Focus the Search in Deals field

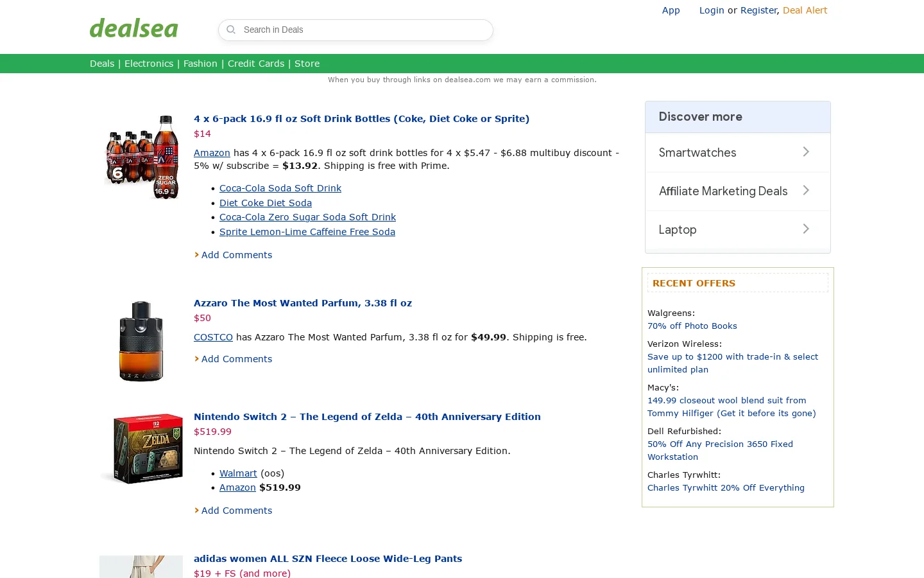point(355,30)
